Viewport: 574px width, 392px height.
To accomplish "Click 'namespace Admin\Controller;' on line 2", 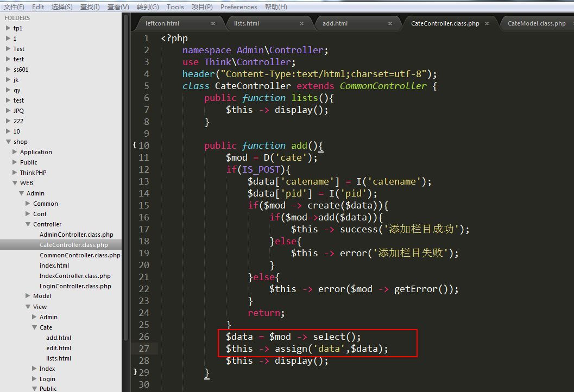I will pos(255,50).
